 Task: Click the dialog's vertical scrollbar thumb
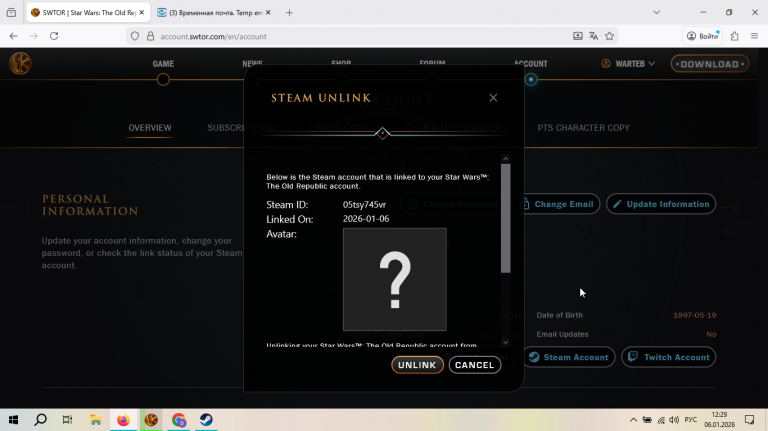[x=506, y=218]
